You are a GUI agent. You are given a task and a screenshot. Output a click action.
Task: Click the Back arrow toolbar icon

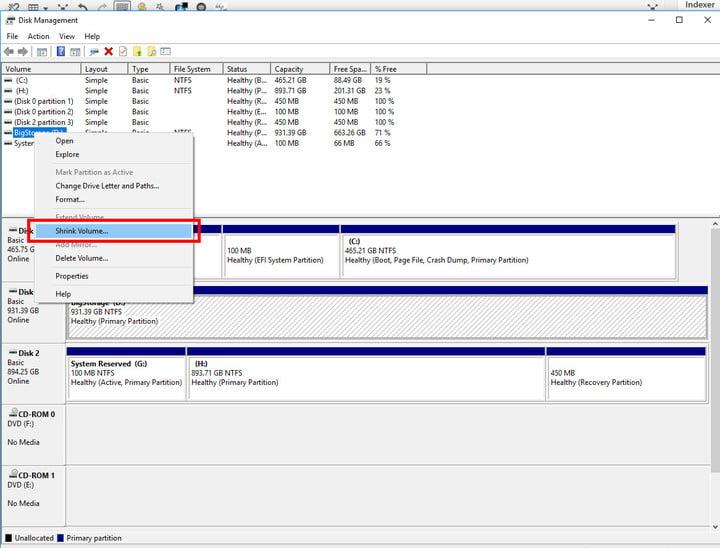click(8, 51)
